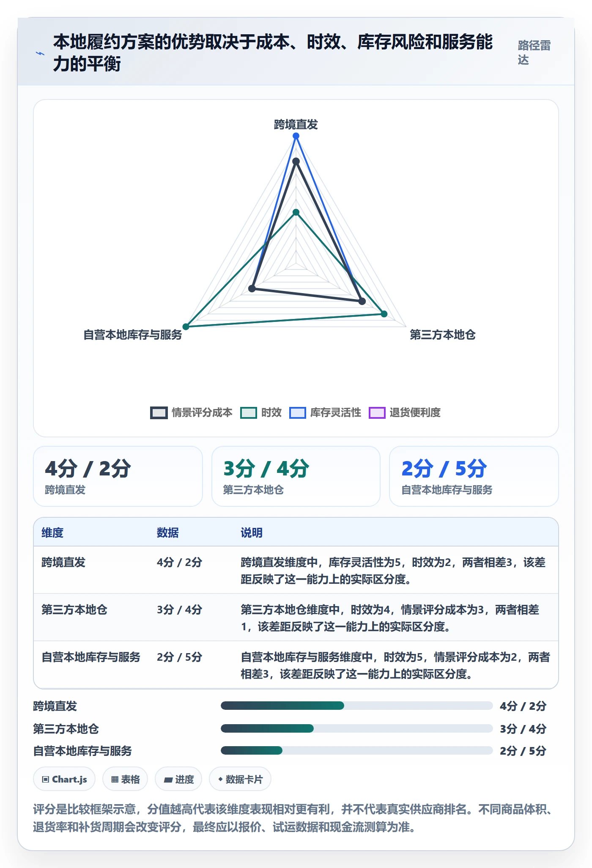The width and height of the screenshot is (592, 868).
Task: Select the 进度 chip
Action: click(178, 779)
